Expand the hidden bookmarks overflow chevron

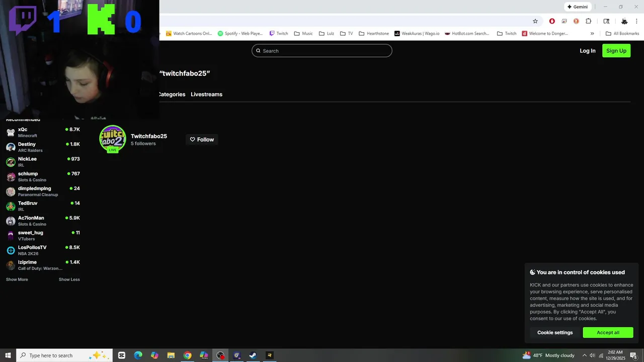pos(592,34)
